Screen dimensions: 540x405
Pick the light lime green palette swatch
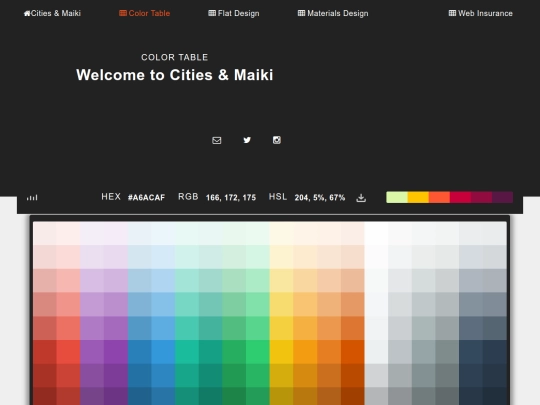pyautogui.click(x=397, y=197)
